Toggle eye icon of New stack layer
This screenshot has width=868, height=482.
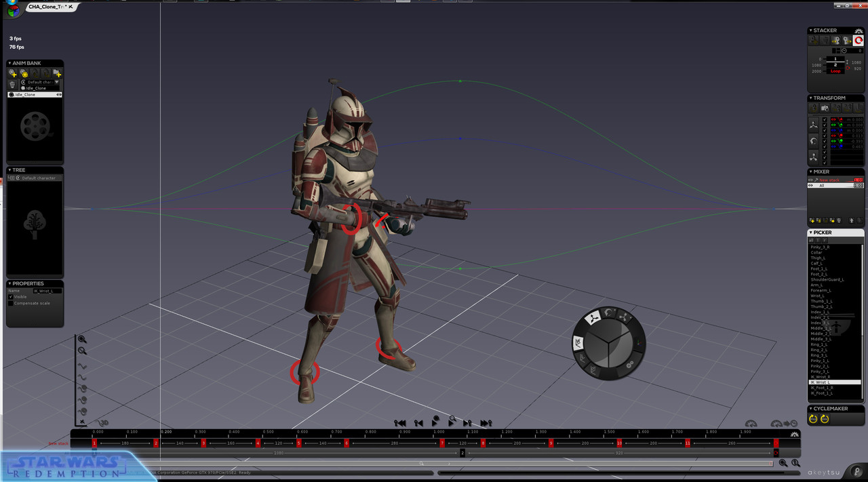810,180
